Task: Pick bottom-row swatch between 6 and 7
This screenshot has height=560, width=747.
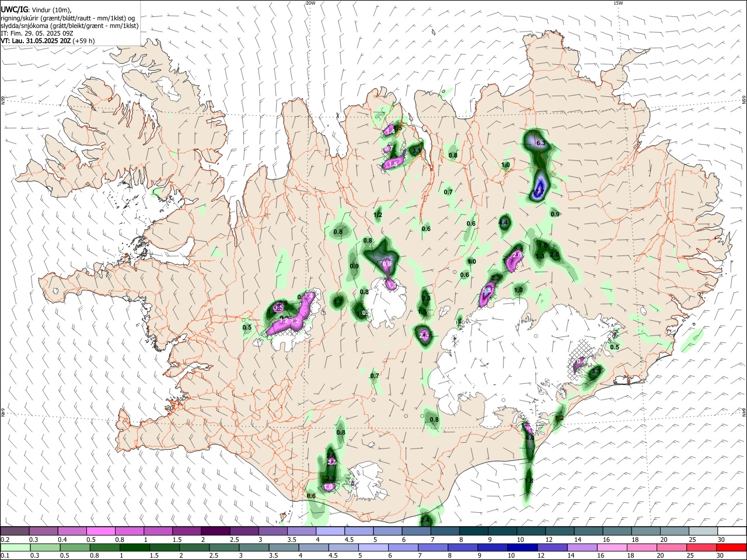Action: tap(403, 547)
